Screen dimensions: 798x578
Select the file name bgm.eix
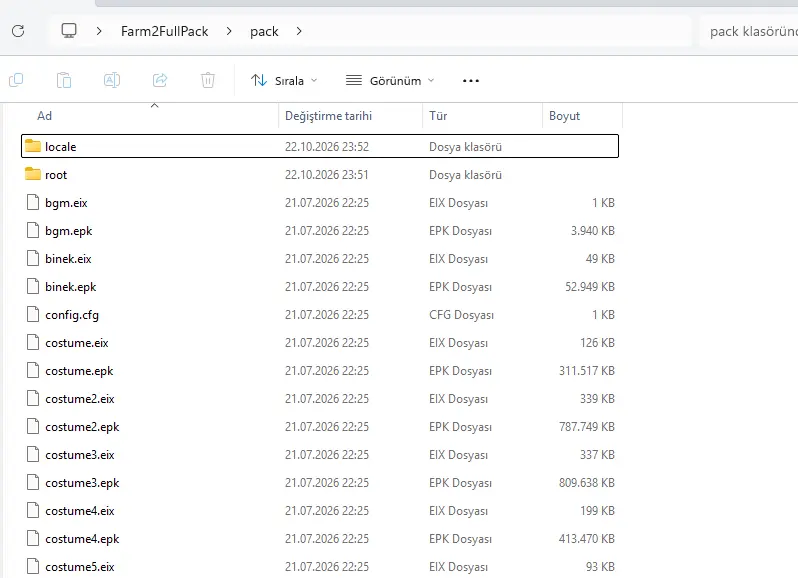[x=66, y=203]
